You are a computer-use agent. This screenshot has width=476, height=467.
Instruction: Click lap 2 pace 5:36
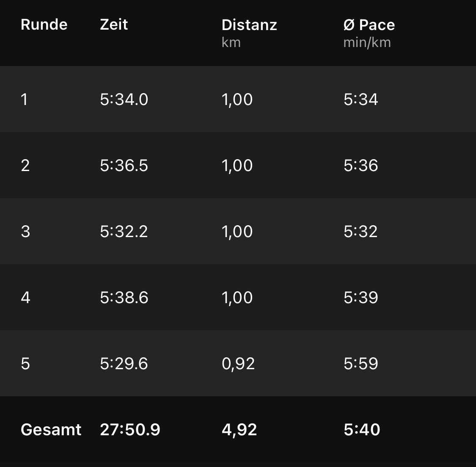[361, 166]
